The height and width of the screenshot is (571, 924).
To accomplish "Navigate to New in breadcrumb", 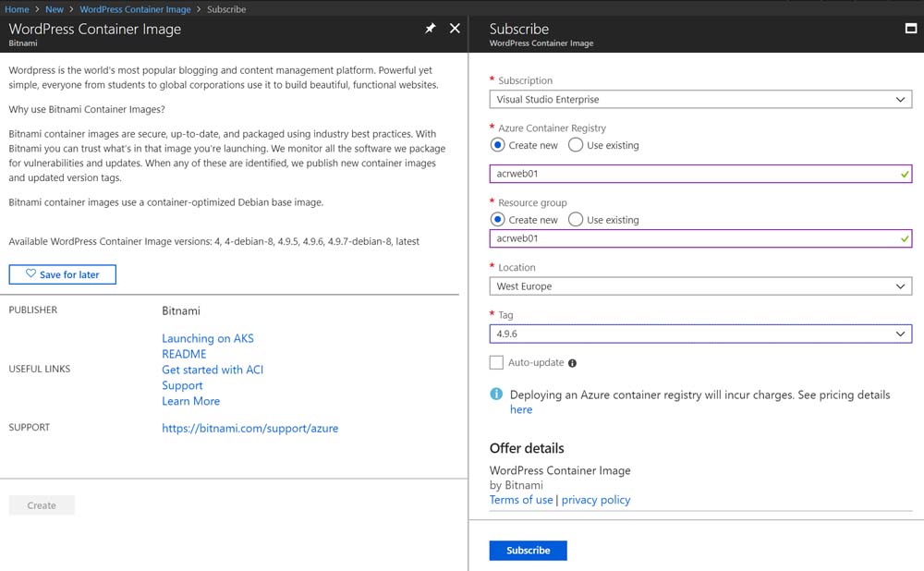I will [55, 9].
